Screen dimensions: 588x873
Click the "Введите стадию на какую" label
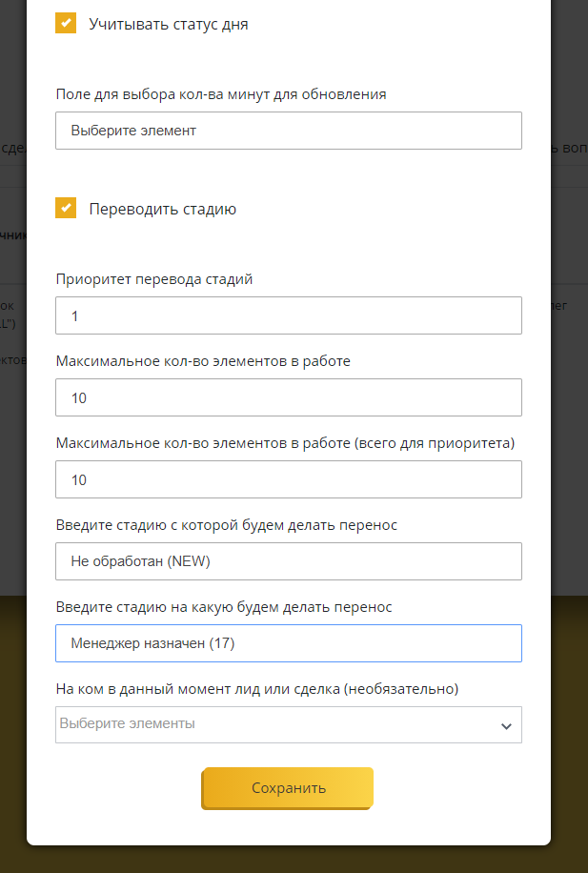(224, 607)
